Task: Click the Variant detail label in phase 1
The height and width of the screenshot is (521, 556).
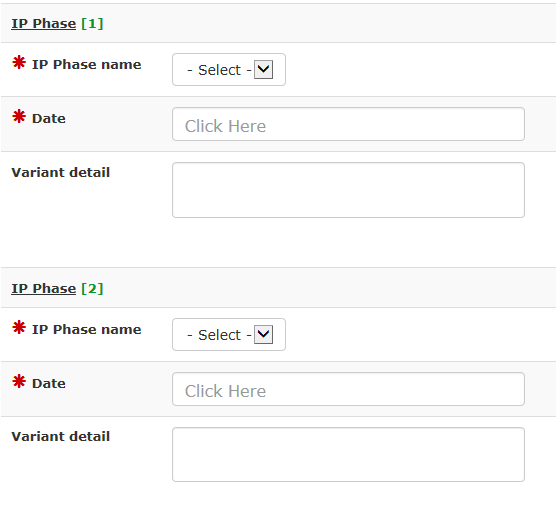Action: (x=61, y=172)
